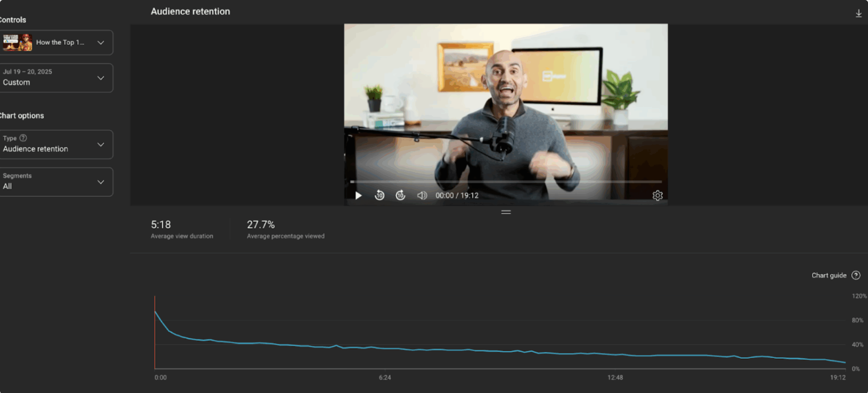The image size is (868, 393).
Task: Click the video progress bar
Action: pyautogui.click(x=505, y=182)
